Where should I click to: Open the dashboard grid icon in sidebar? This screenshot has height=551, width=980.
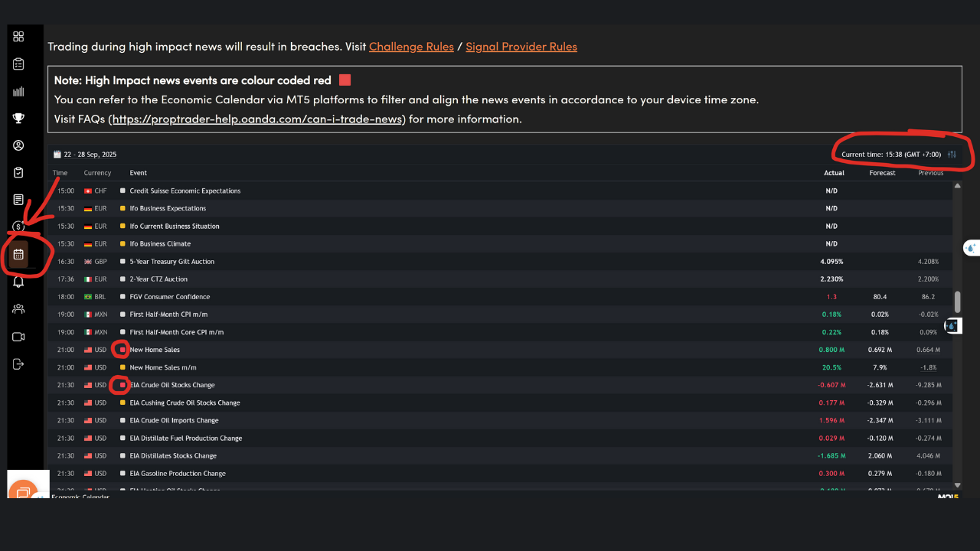click(18, 37)
